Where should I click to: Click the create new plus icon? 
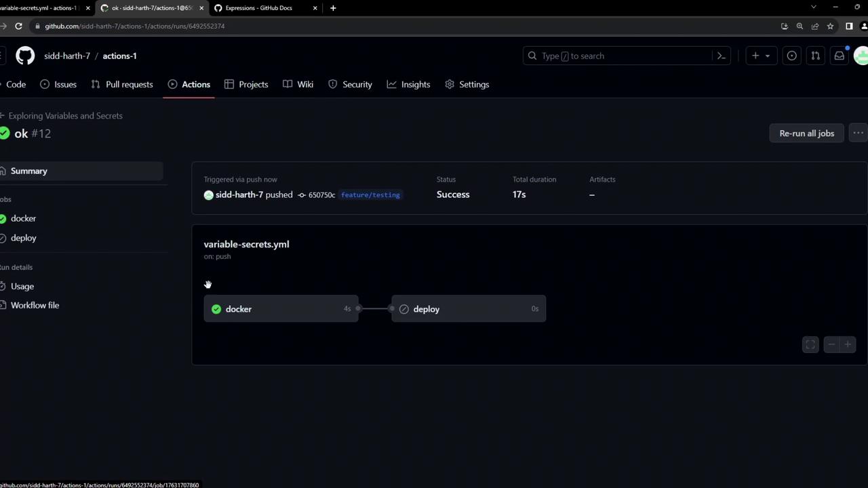point(755,56)
